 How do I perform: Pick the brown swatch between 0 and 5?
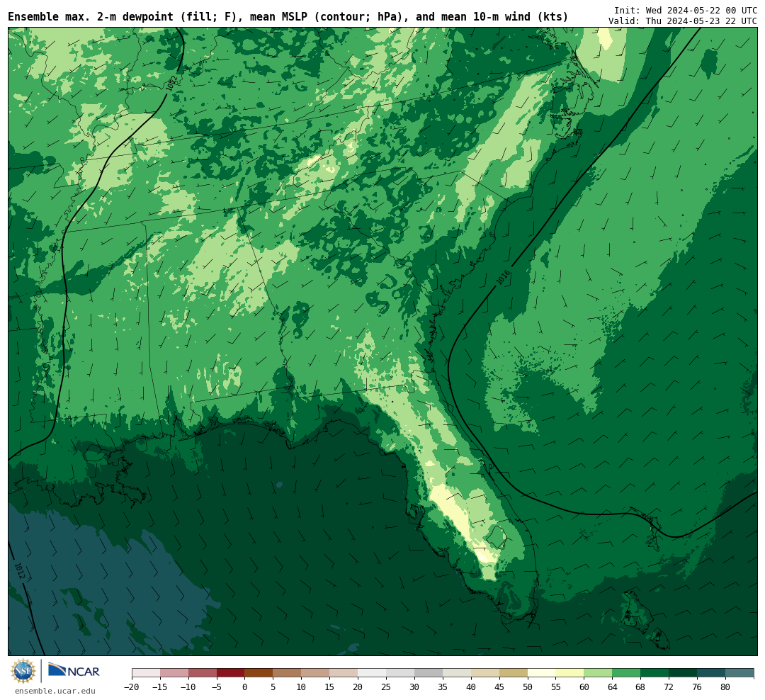point(259,673)
